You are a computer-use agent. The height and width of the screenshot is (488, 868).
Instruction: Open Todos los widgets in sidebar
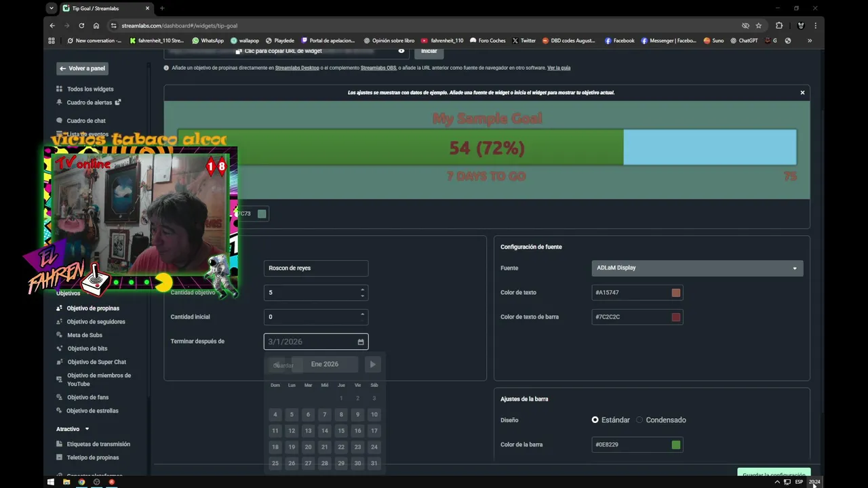tap(90, 89)
